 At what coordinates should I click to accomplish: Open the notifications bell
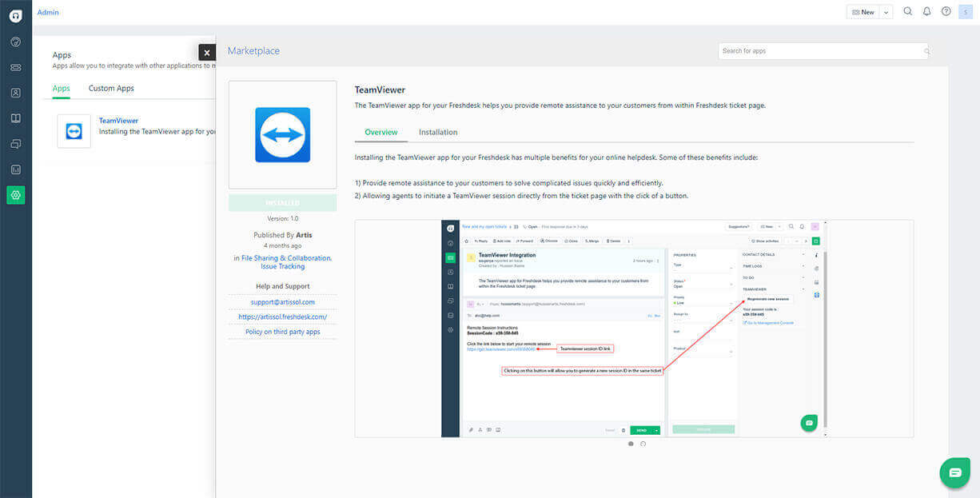tap(926, 12)
